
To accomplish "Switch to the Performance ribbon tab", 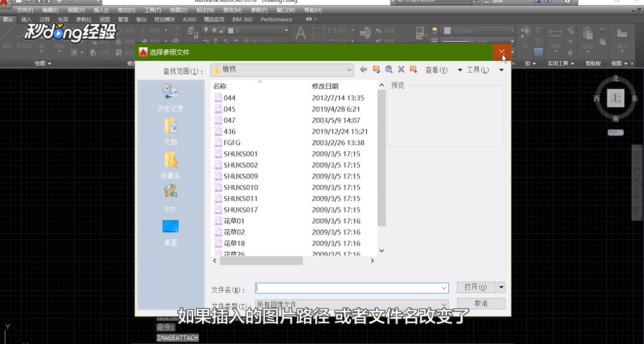I will tap(276, 19).
